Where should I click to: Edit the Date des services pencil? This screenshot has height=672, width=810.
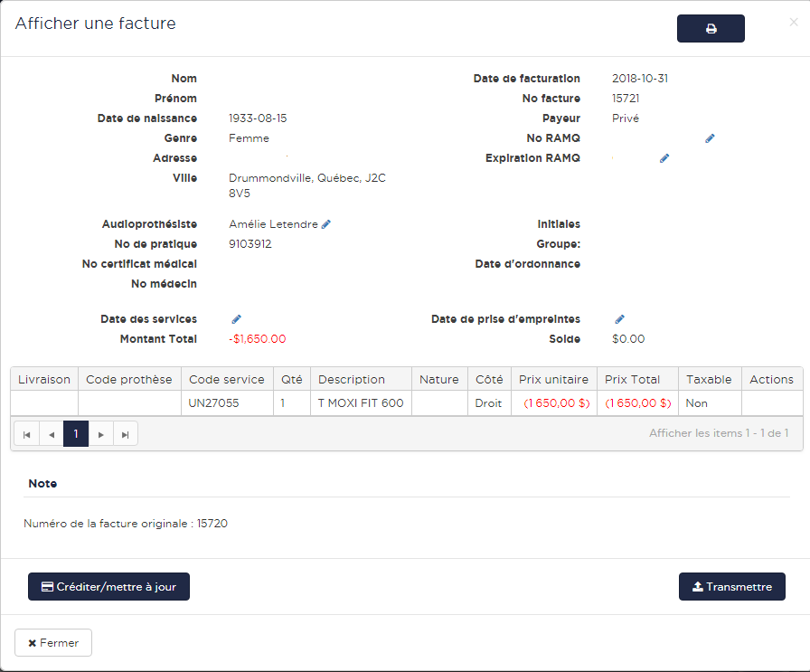tap(237, 319)
